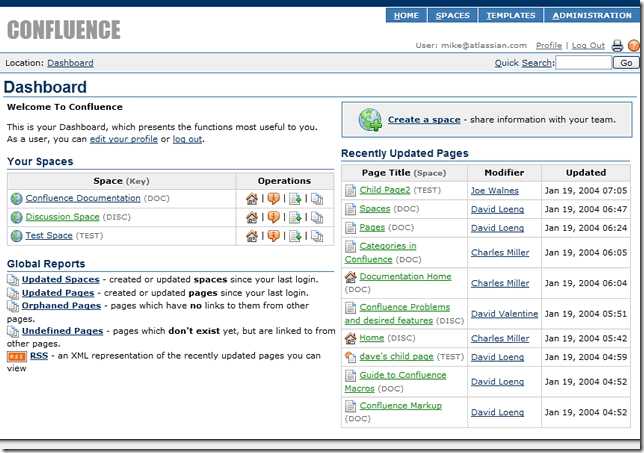644x453 pixels.
Task: Open the Updated Pages report
Action: tap(58, 293)
